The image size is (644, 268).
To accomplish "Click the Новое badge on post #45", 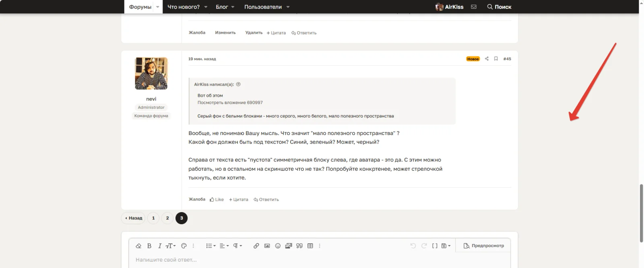I will click(473, 59).
